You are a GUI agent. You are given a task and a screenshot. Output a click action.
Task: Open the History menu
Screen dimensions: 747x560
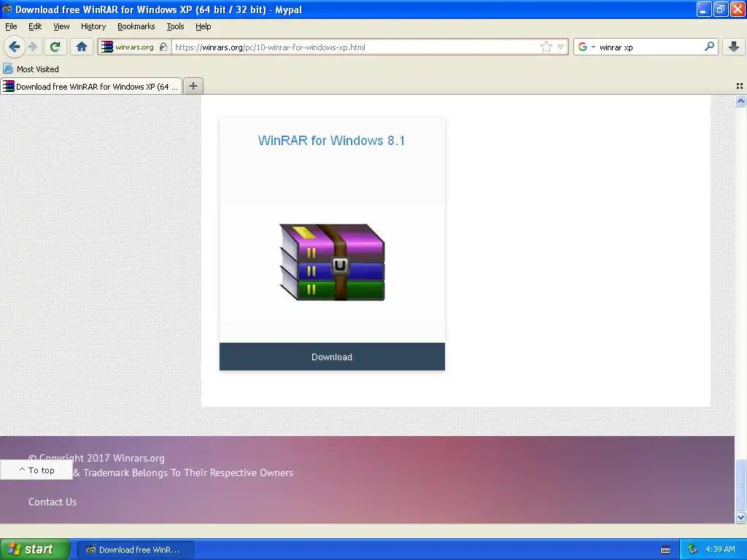point(93,26)
